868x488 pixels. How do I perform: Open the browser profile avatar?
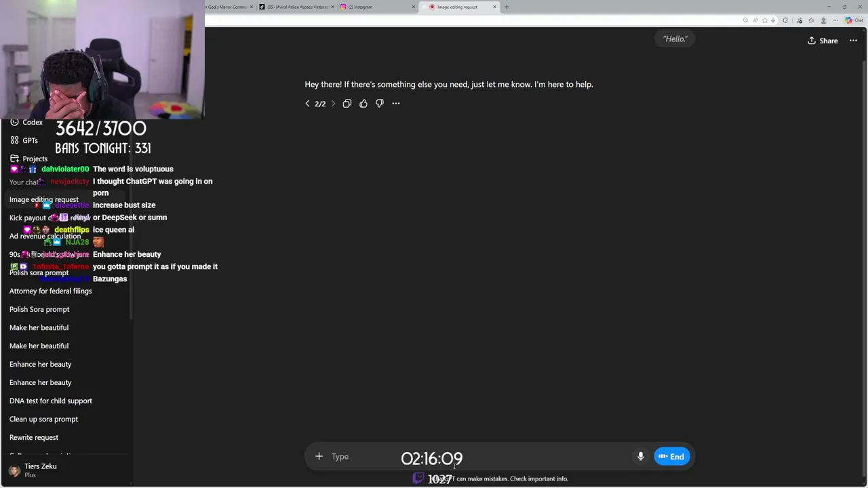[x=823, y=20]
